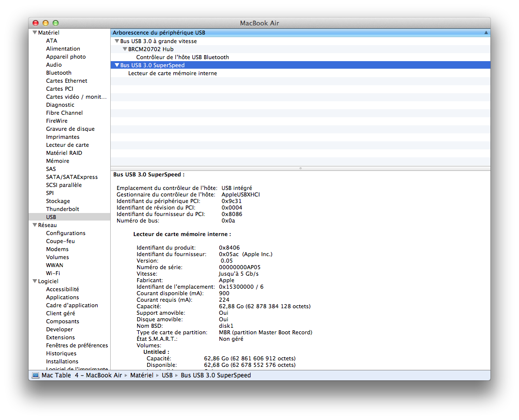Image resolution: width=519 pixels, height=420 pixels.
Task: Click the pane divider handle between tree and details
Action: coord(300,168)
